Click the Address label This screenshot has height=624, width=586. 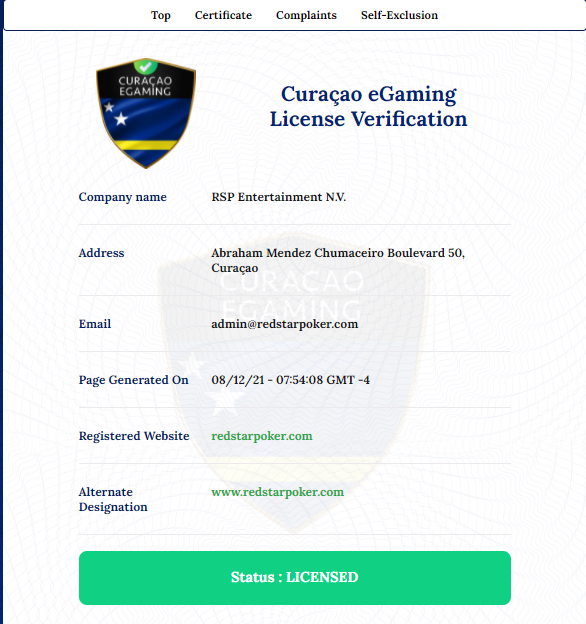click(101, 253)
